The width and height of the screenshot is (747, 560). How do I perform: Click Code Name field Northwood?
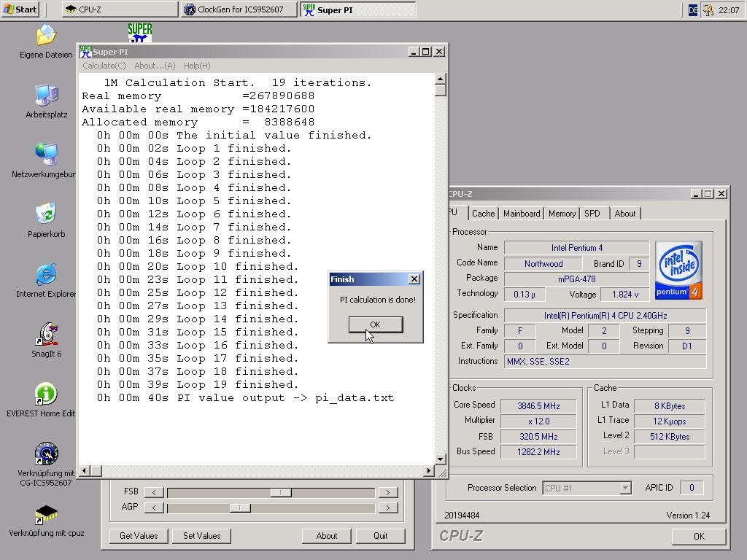tap(543, 263)
